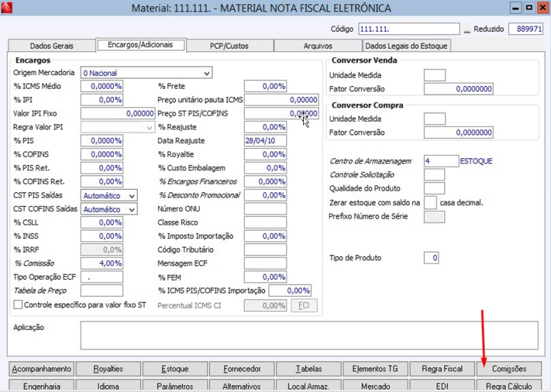Select the Encargos/Adicionais tab

click(141, 45)
